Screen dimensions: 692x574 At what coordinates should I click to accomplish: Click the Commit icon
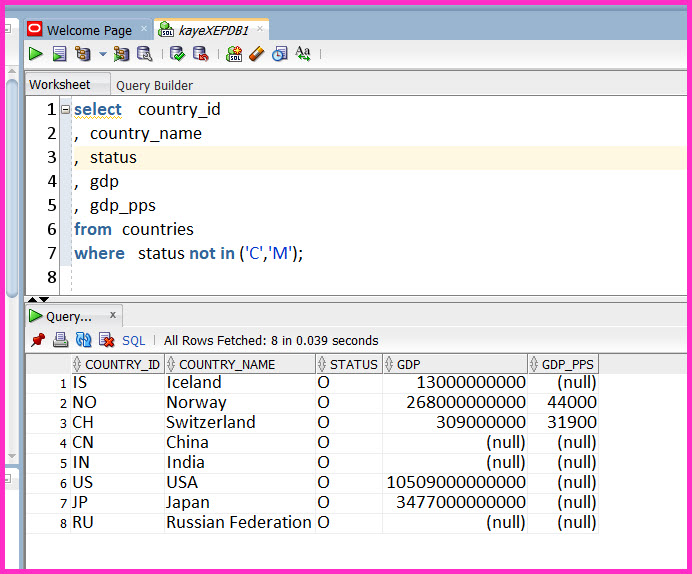pyautogui.click(x=177, y=54)
